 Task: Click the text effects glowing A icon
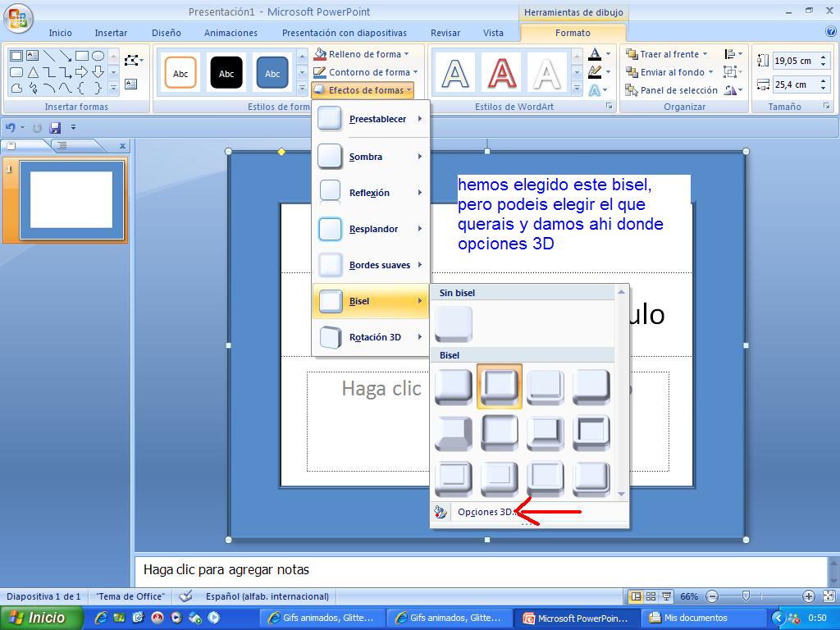[x=595, y=90]
